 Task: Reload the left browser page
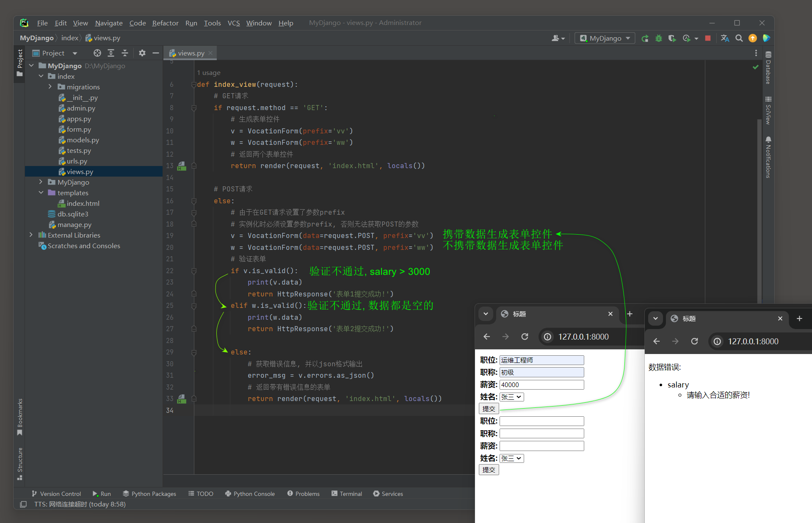click(525, 337)
